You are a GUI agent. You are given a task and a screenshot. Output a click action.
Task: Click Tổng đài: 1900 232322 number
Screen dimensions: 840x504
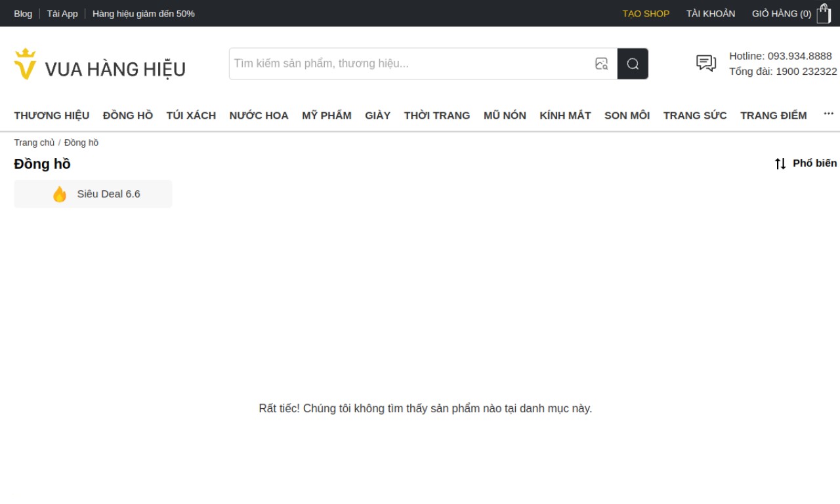tap(784, 72)
